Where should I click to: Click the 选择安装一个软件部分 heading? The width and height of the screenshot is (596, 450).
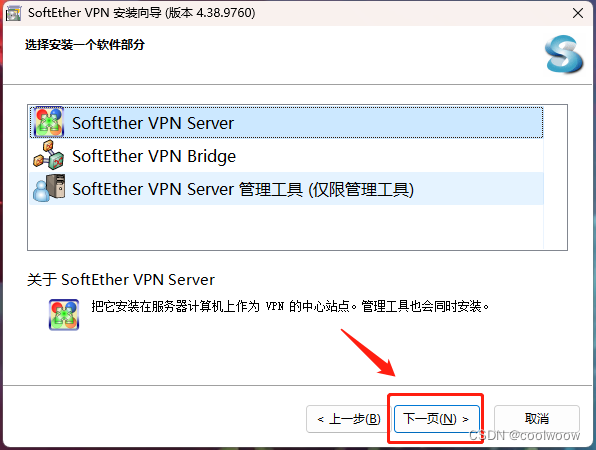click(85, 45)
